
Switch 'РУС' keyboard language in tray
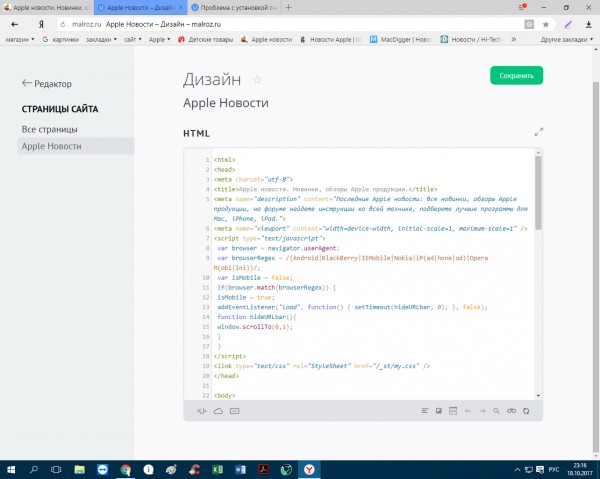click(553, 469)
